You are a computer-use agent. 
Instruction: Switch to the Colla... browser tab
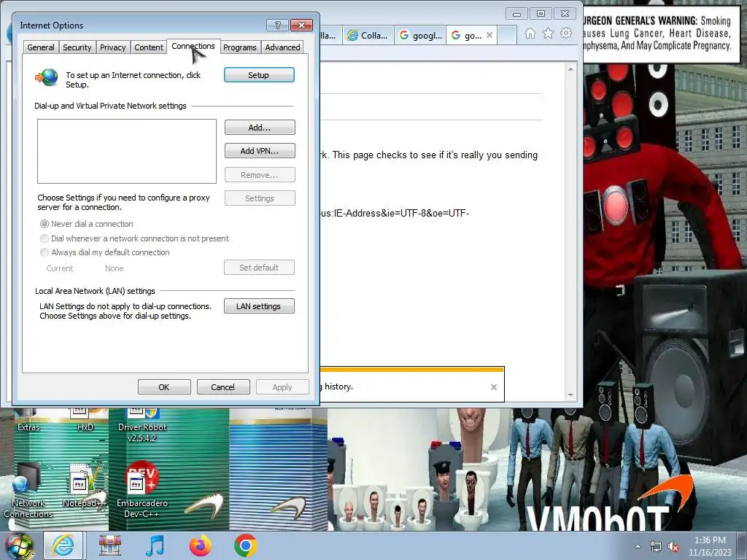coord(368,35)
